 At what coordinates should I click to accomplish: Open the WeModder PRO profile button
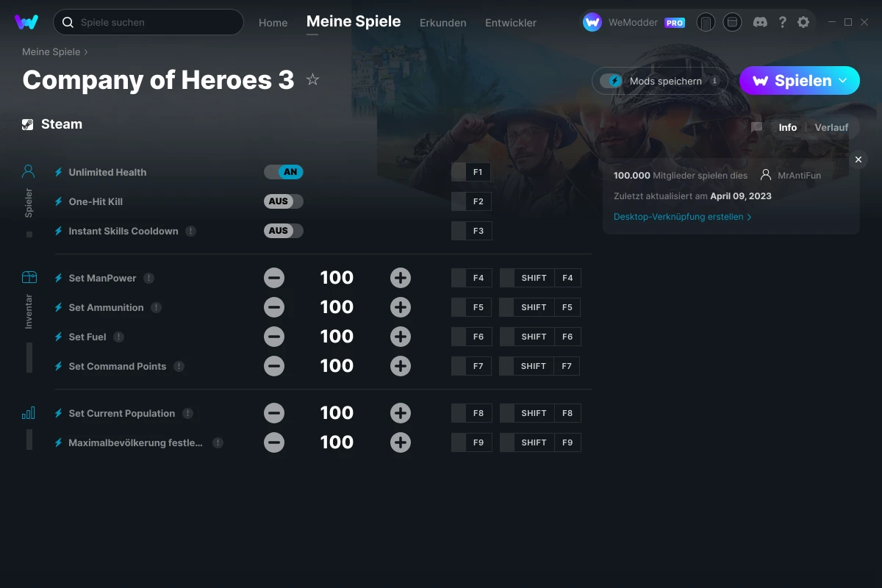634,22
